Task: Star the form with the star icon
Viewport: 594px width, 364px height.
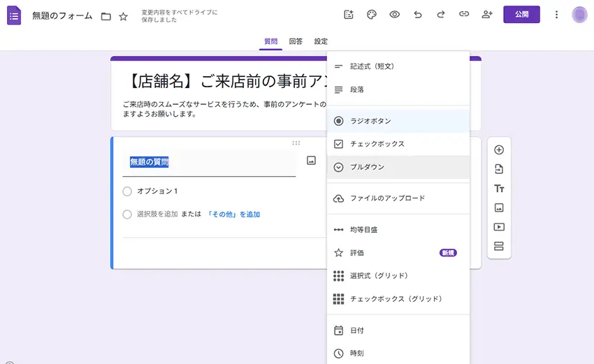Action: tap(124, 16)
